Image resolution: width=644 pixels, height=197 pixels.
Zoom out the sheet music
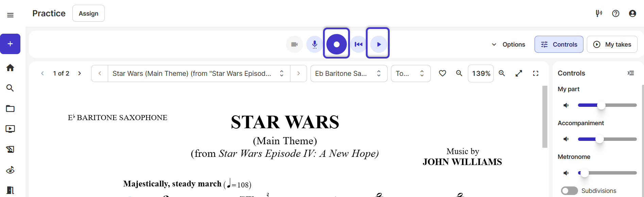click(459, 73)
